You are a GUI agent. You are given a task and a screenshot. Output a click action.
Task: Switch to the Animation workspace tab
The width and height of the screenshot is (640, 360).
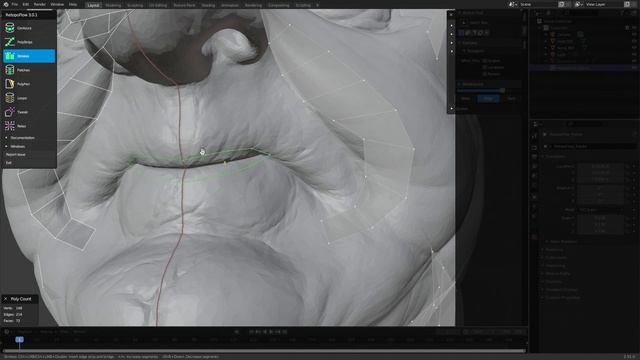click(x=230, y=5)
